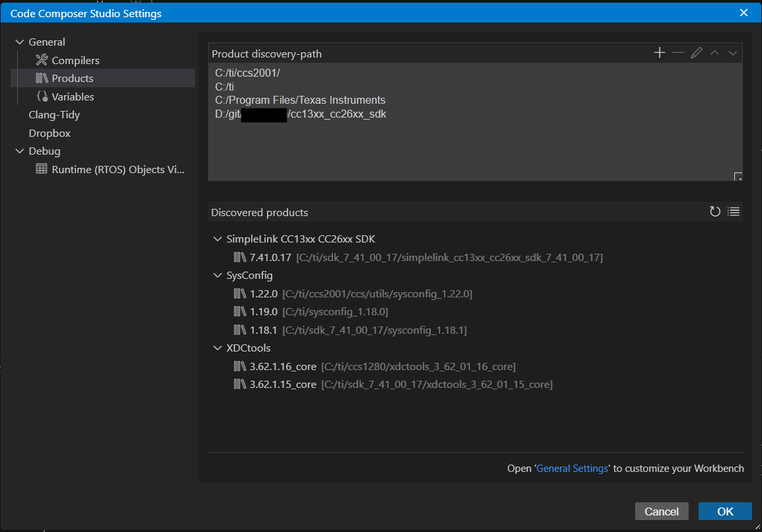
Task: Click the discovery-path box resize corner handle
Action: (x=738, y=176)
